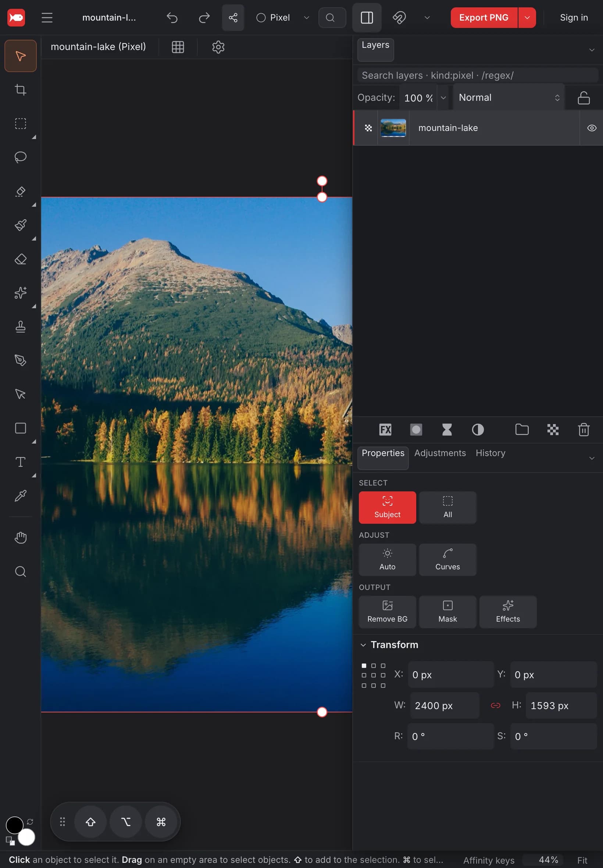Create a new layer group folder

click(x=522, y=430)
